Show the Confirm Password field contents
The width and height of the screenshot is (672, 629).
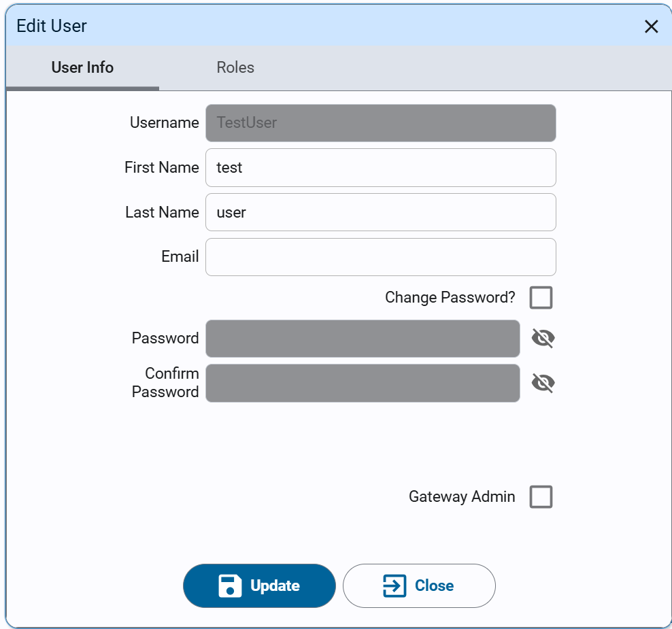point(543,383)
